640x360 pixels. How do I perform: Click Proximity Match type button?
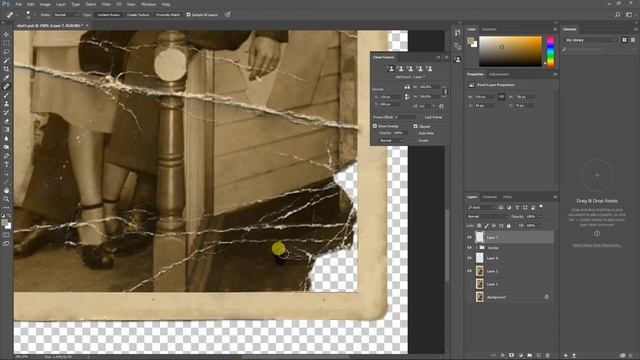click(x=168, y=15)
